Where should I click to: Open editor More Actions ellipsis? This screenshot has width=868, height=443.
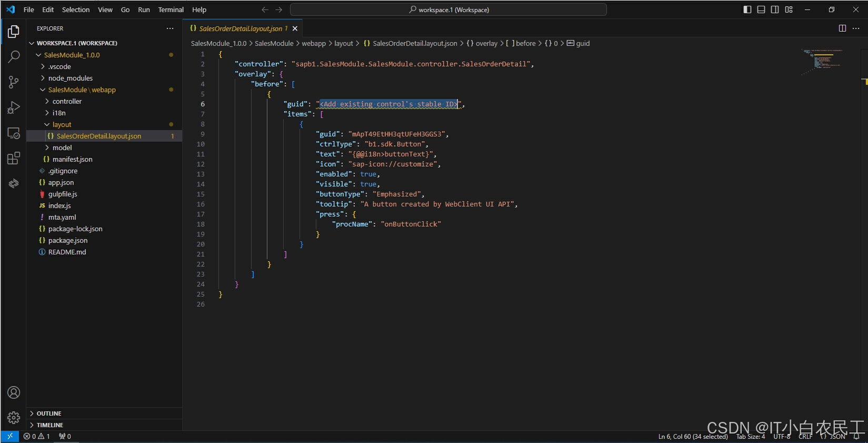[856, 28]
